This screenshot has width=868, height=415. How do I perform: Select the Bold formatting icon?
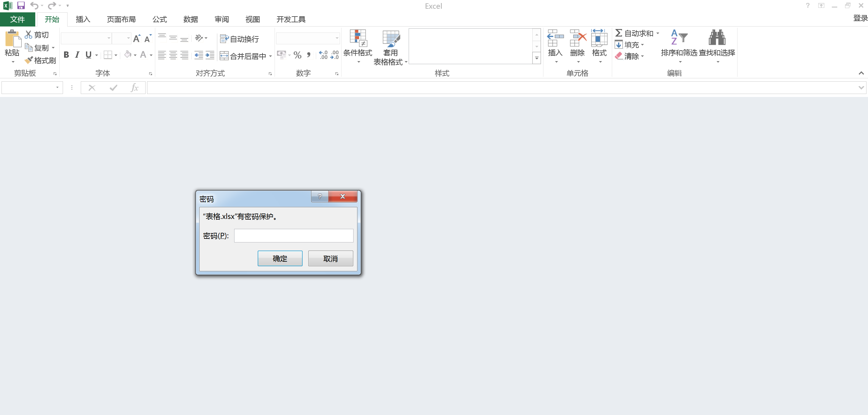[66, 55]
